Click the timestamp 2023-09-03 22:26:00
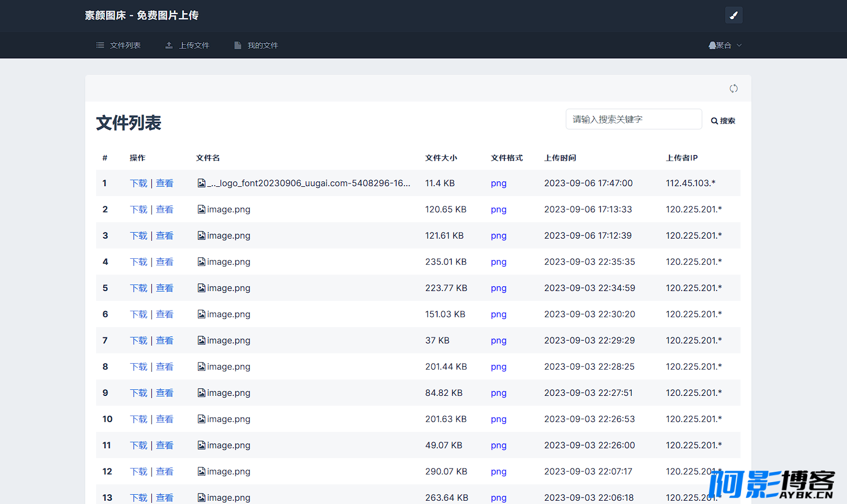Image resolution: width=847 pixels, height=504 pixels. (590, 445)
